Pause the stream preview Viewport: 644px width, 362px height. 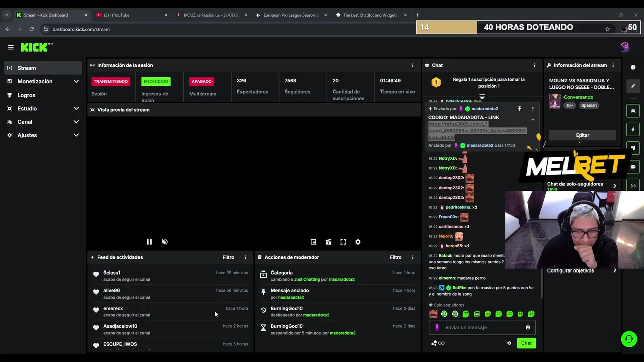point(149,242)
